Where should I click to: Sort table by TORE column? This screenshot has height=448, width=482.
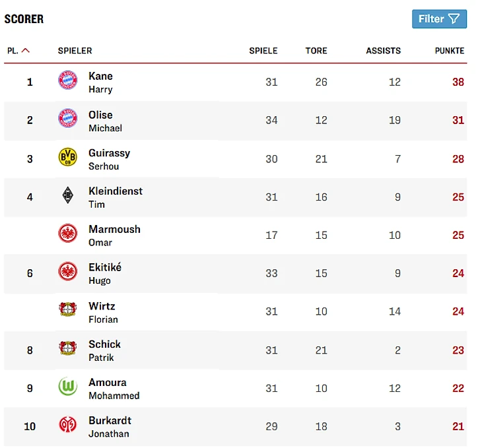point(316,51)
